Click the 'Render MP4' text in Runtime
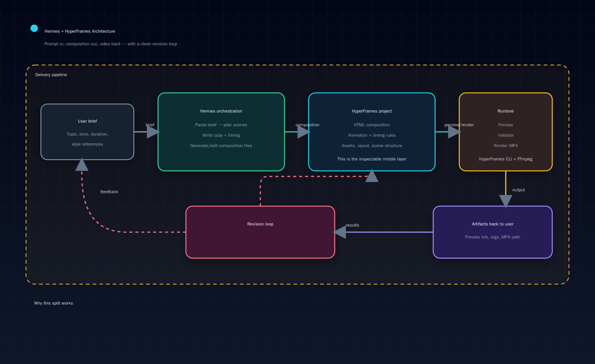Screen dimensions: 595x364 (x=505, y=146)
